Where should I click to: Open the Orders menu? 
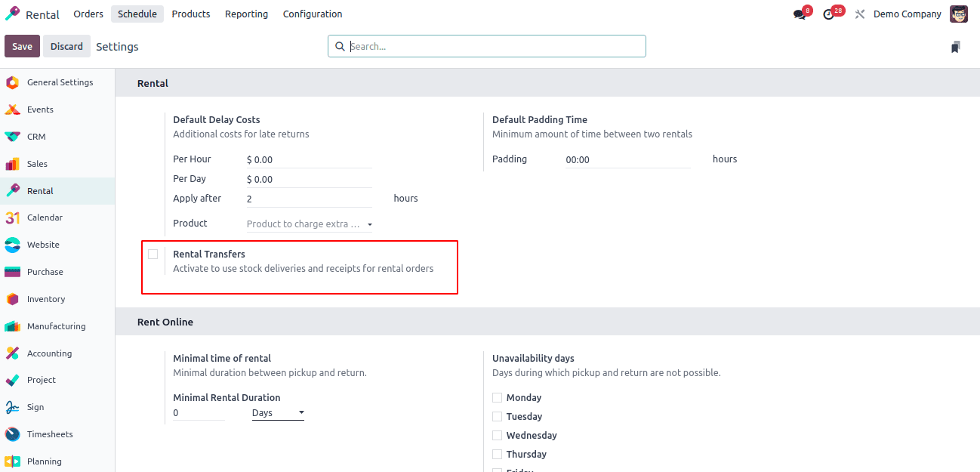pyautogui.click(x=88, y=14)
